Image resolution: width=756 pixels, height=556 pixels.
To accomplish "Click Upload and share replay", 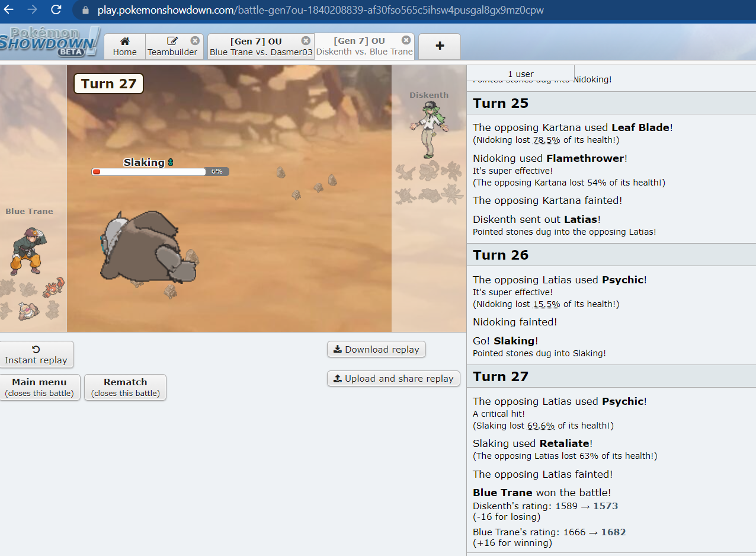I will coord(393,379).
